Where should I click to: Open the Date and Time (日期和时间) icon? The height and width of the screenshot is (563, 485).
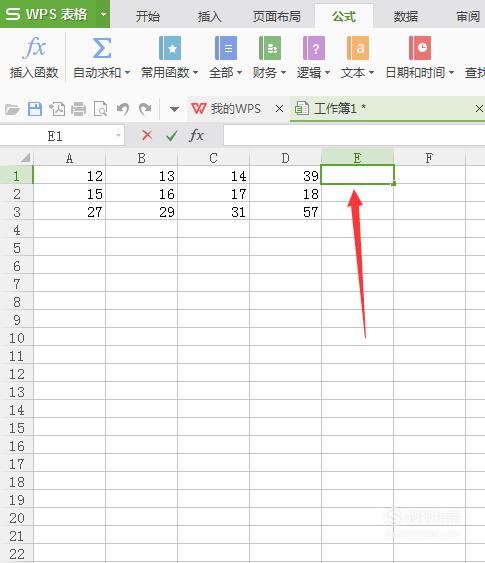tap(420, 48)
